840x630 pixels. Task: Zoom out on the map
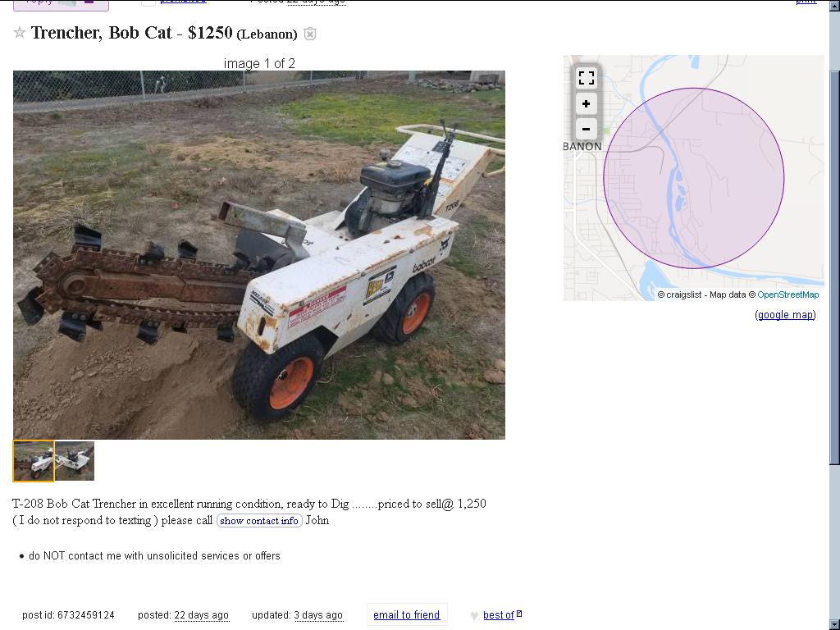[x=586, y=129]
